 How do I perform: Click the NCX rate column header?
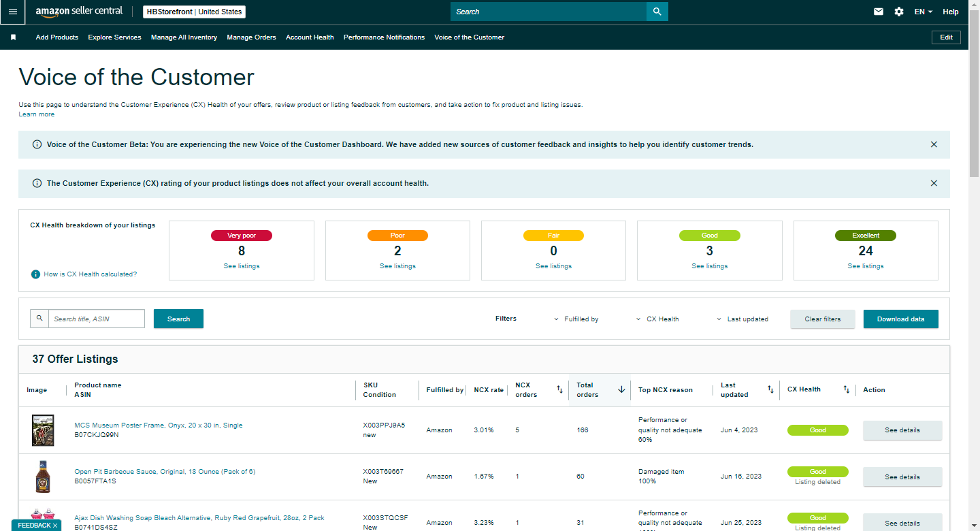[x=489, y=390]
